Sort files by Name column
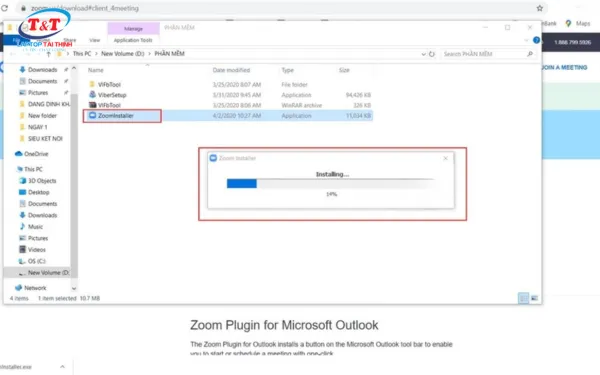The height and width of the screenshot is (375, 600). (96, 70)
